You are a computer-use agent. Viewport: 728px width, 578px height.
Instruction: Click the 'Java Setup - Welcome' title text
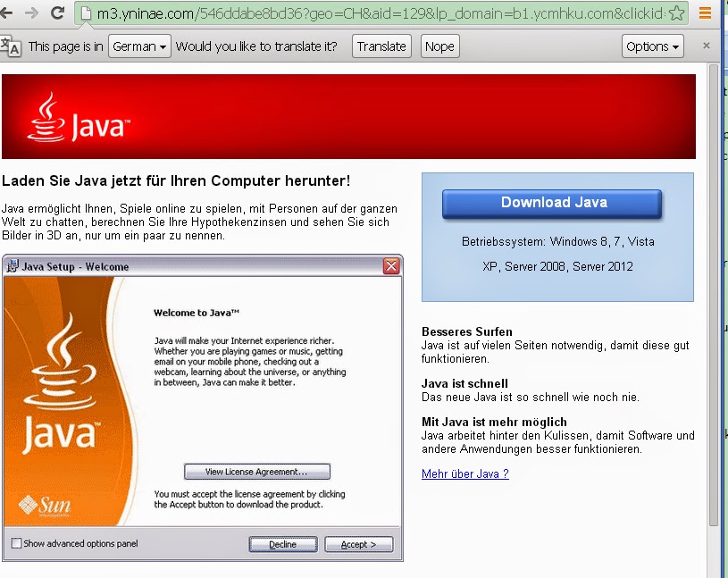coord(75,267)
